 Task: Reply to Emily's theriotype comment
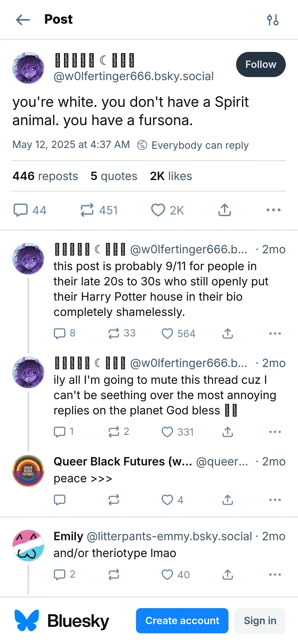pos(60,575)
